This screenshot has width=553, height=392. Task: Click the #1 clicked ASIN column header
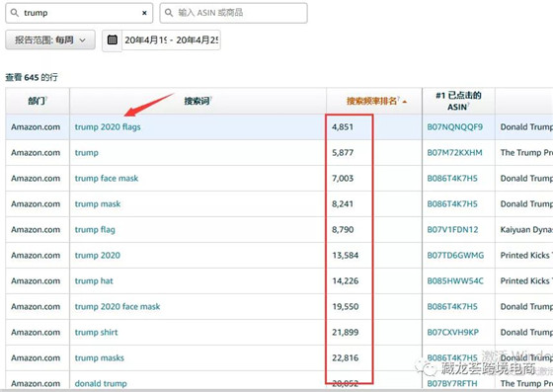coord(458,101)
